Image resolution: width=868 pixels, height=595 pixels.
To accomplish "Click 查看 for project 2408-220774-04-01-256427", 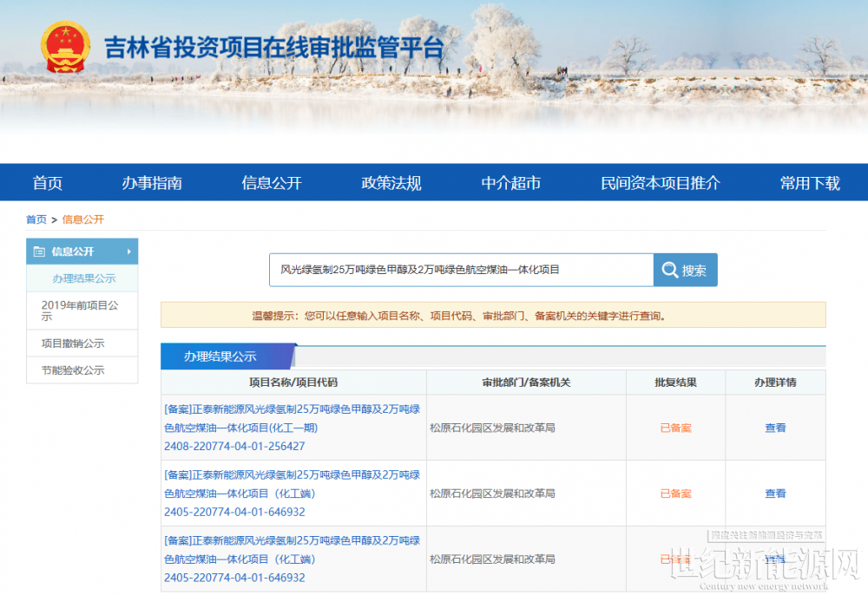I will pyautogui.click(x=775, y=428).
